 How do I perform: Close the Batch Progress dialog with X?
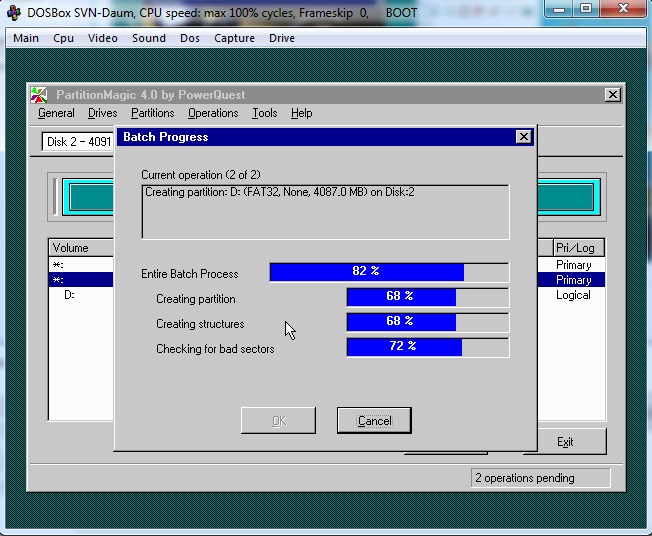click(522, 137)
